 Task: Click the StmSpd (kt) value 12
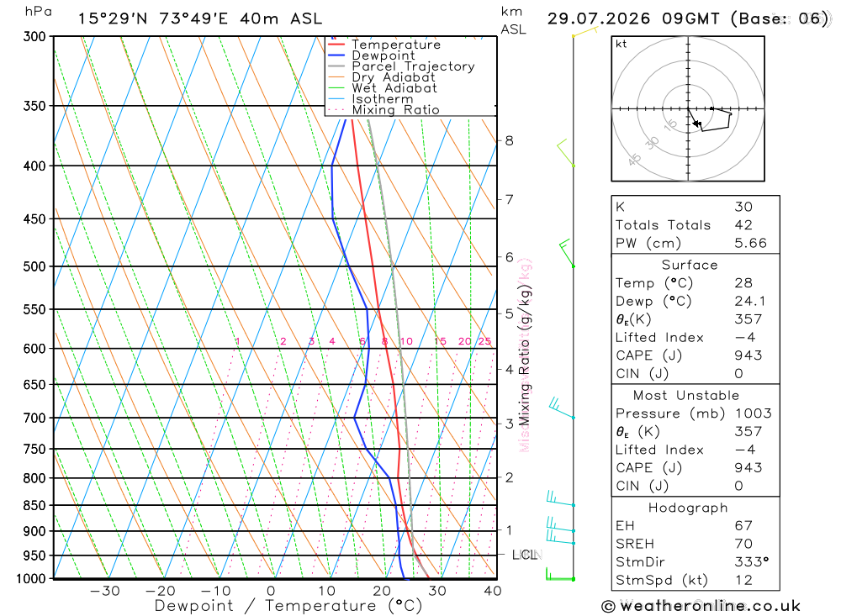click(x=743, y=580)
